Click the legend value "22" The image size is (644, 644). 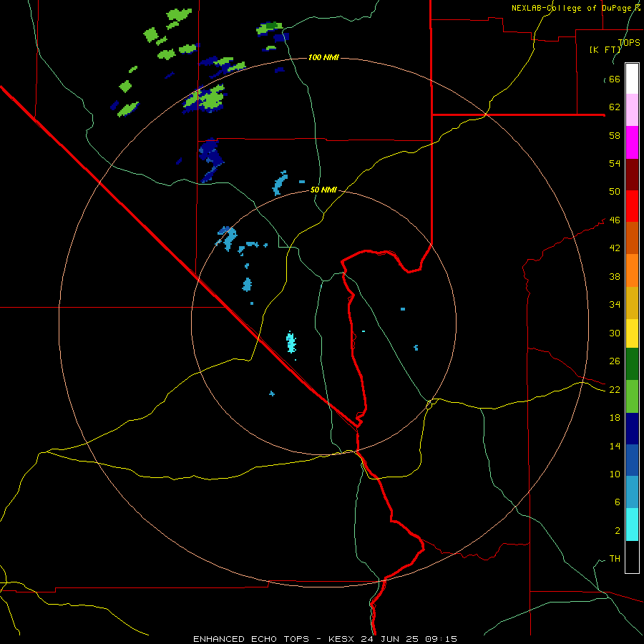pyautogui.click(x=615, y=390)
